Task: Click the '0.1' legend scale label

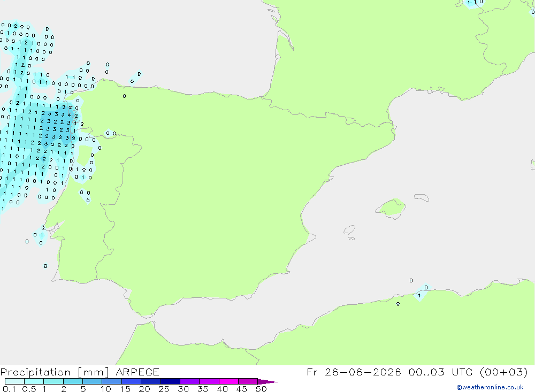Action: coord(9,389)
